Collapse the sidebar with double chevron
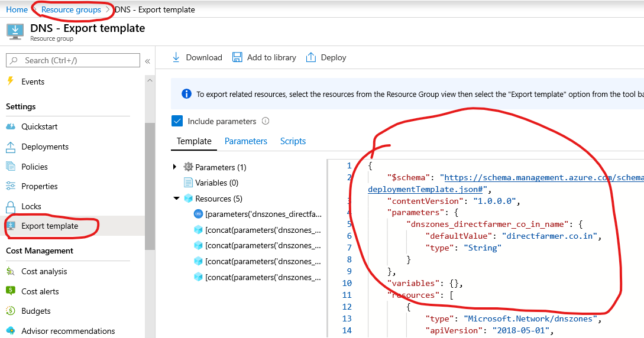Image resolution: width=644 pixels, height=338 pixels. point(147,61)
